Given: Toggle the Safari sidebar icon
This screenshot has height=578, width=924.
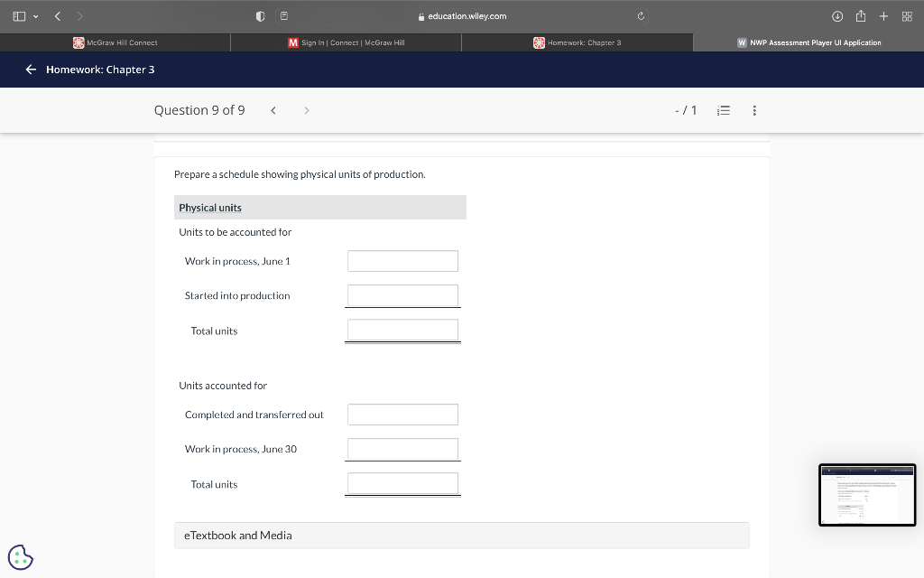Looking at the screenshot, I should pos(19,16).
